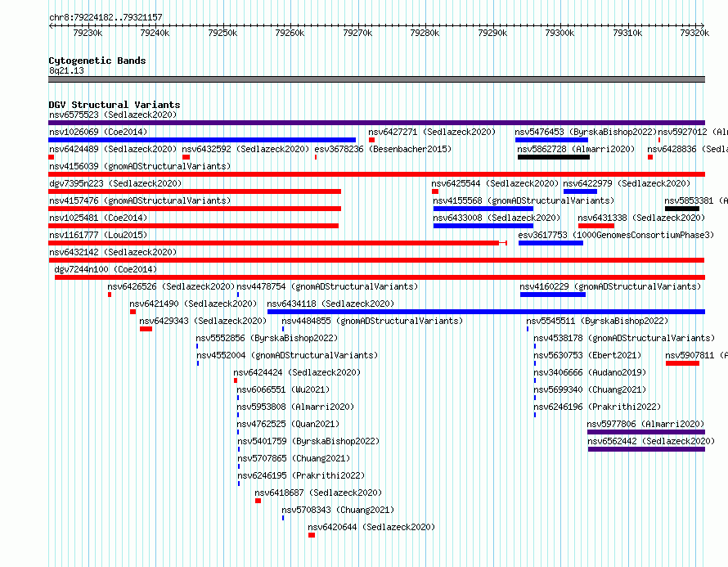
Task: Click nsv4552004 (gnomADStructuralVariants) label
Action: (287, 355)
